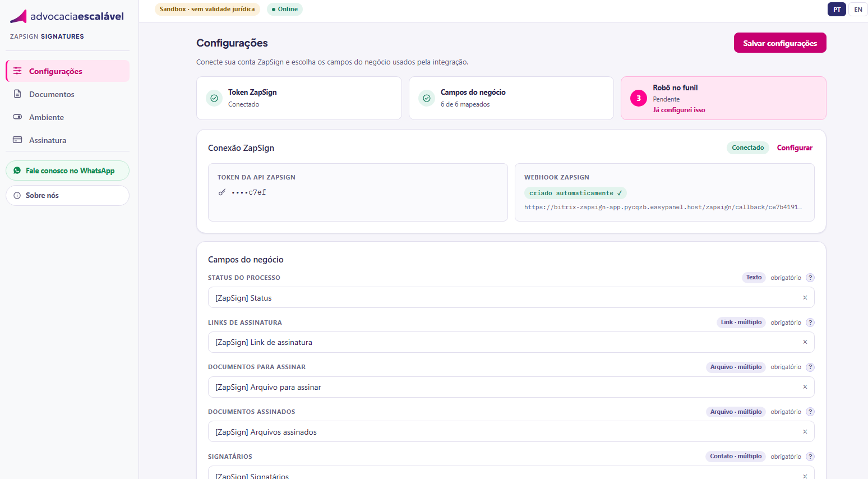Viewport: 868px width, 479px height.
Task: Clear the [ZapSign] Signatários selection
Action: [x=805, y=476]
